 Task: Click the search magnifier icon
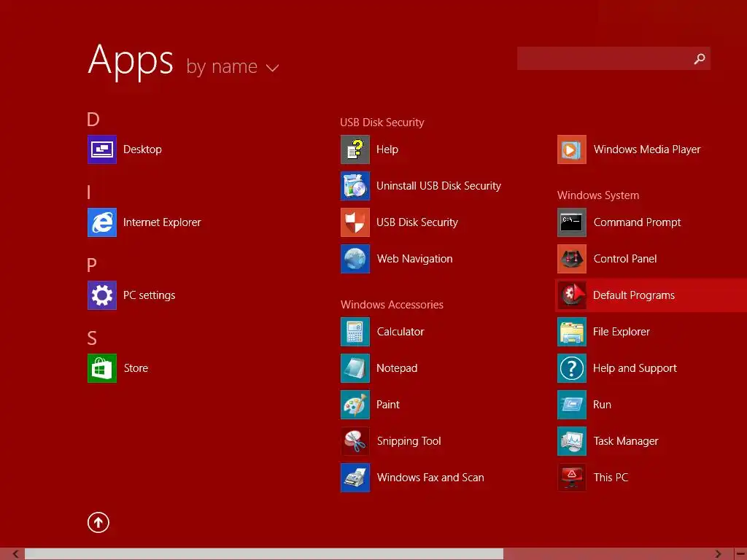(700, 58)
